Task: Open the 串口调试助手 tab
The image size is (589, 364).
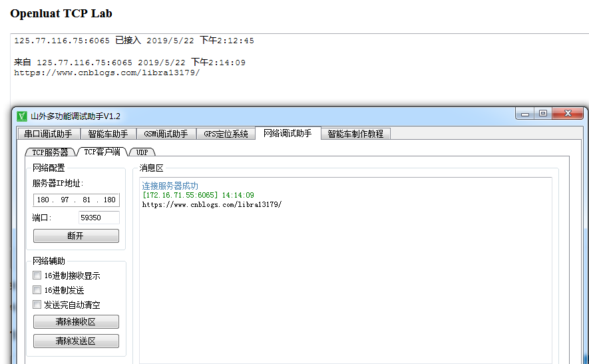Action: 49,134
